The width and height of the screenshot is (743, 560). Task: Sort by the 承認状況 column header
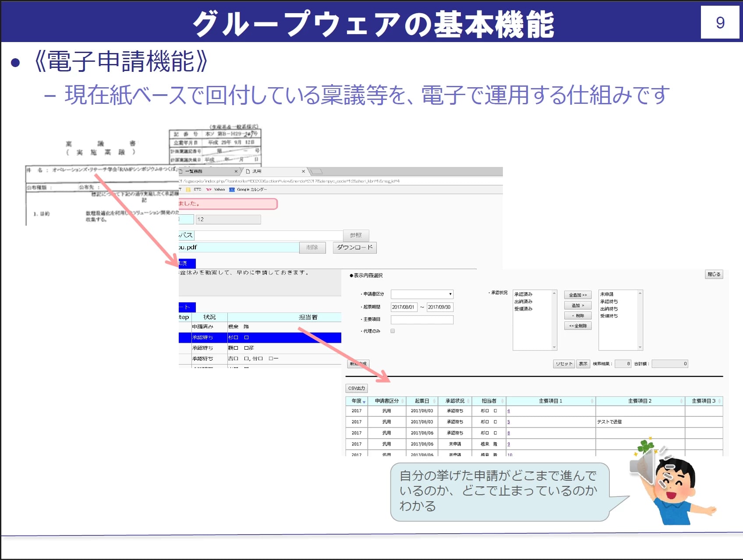455,401
